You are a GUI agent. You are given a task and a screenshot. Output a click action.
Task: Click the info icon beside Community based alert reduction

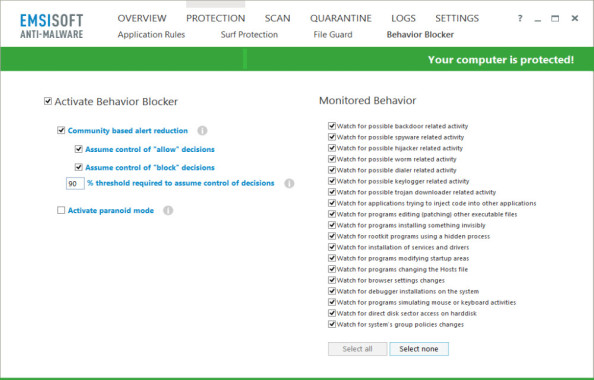202,131
